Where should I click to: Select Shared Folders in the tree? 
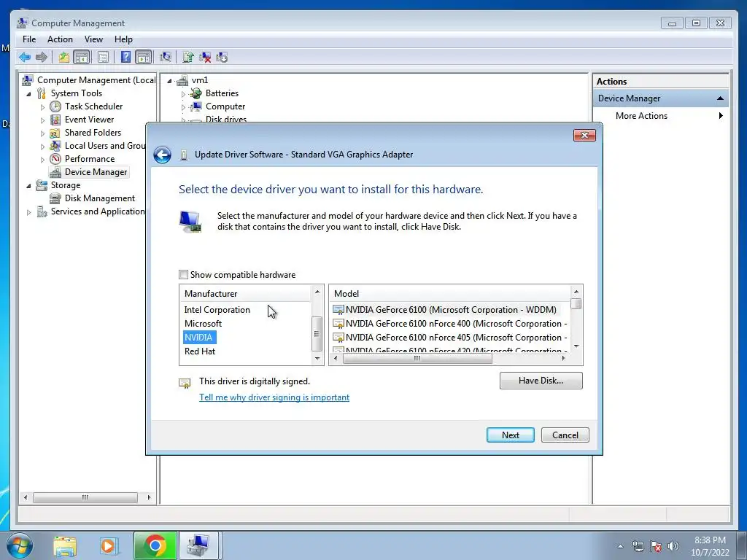(x=93, y=133)
